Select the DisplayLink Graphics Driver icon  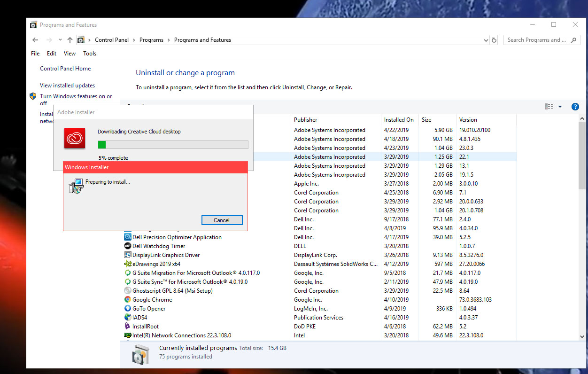coord(128,255)
